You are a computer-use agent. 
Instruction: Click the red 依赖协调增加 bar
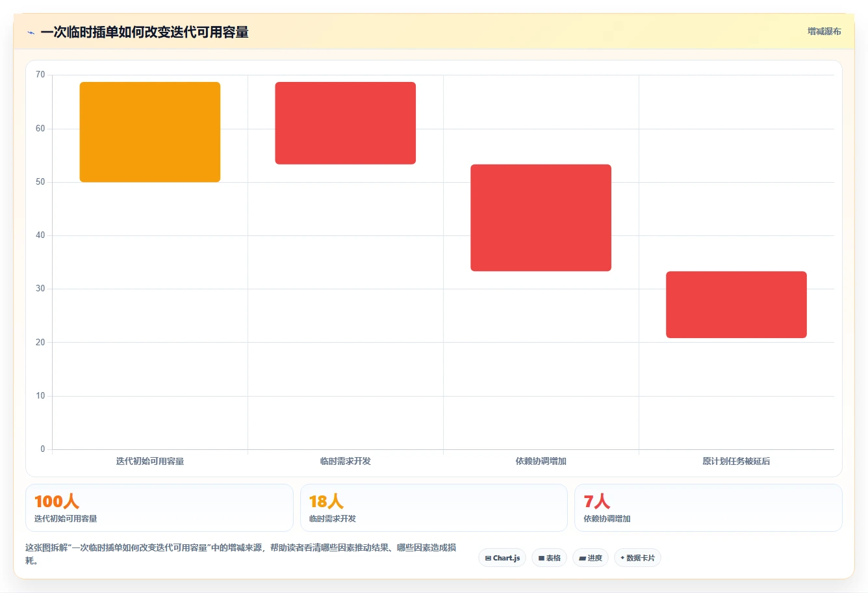541,218
